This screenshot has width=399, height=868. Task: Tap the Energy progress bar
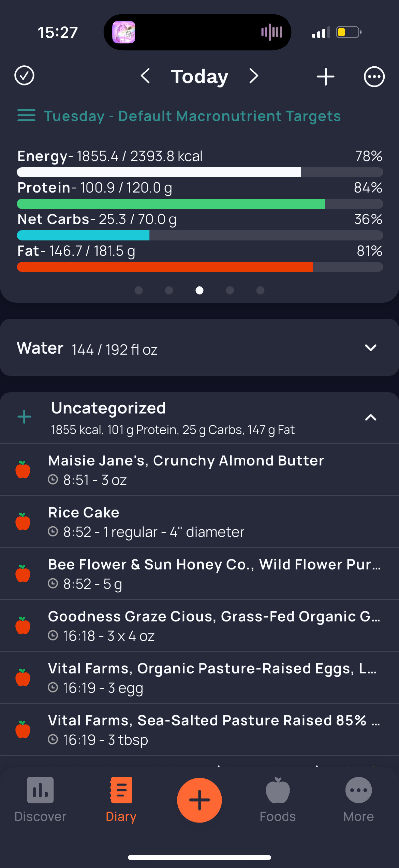[x=199, y=172]
